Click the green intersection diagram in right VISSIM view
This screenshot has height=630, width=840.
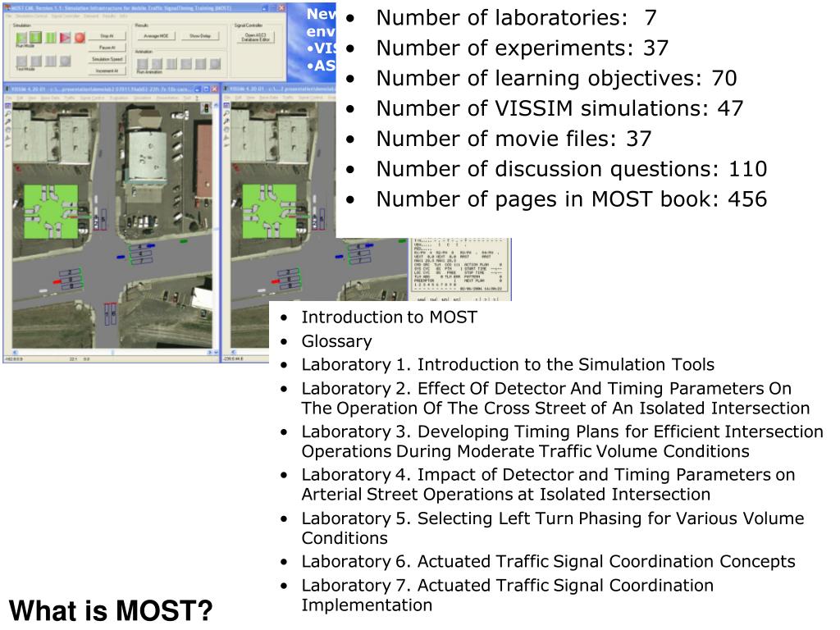(269, 212)
